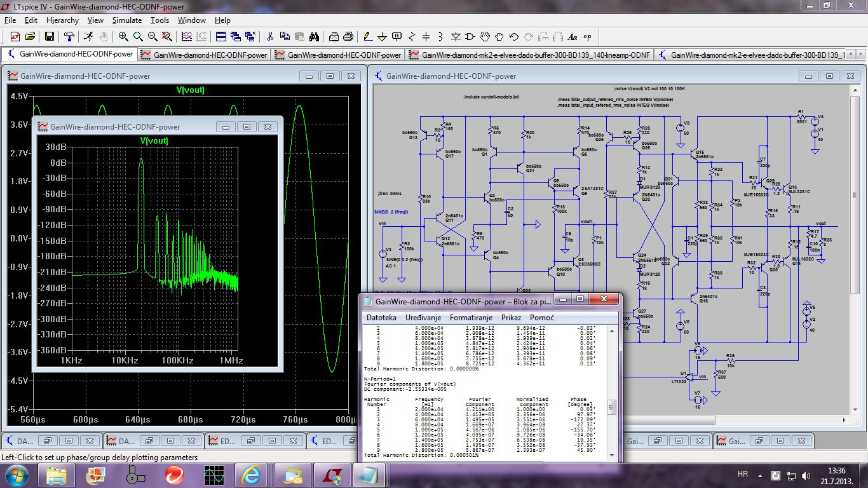Image resolution: width=868 pixels, height=488 pixels.
Task: Open Notepad Formatiranje menu
Action: click(471, 317)
